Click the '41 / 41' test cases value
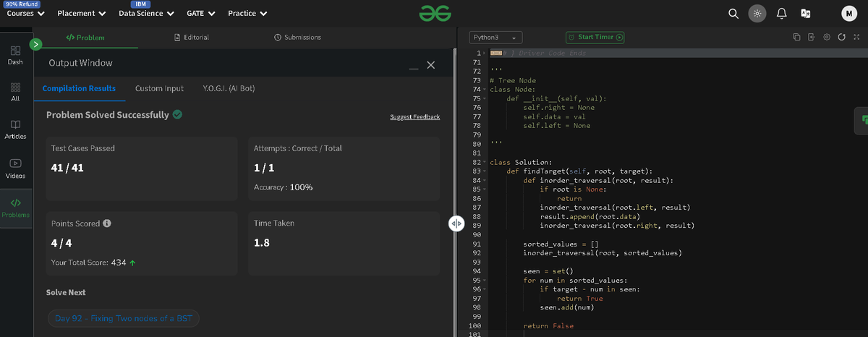 [x=67, y=168]
